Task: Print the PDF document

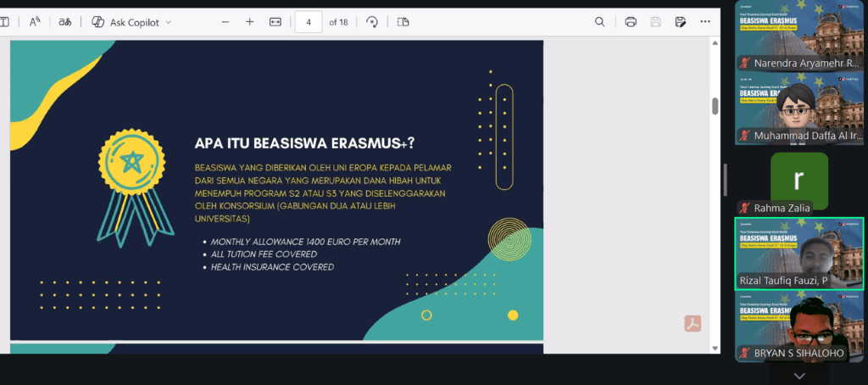Action: (x=631, y=22)
